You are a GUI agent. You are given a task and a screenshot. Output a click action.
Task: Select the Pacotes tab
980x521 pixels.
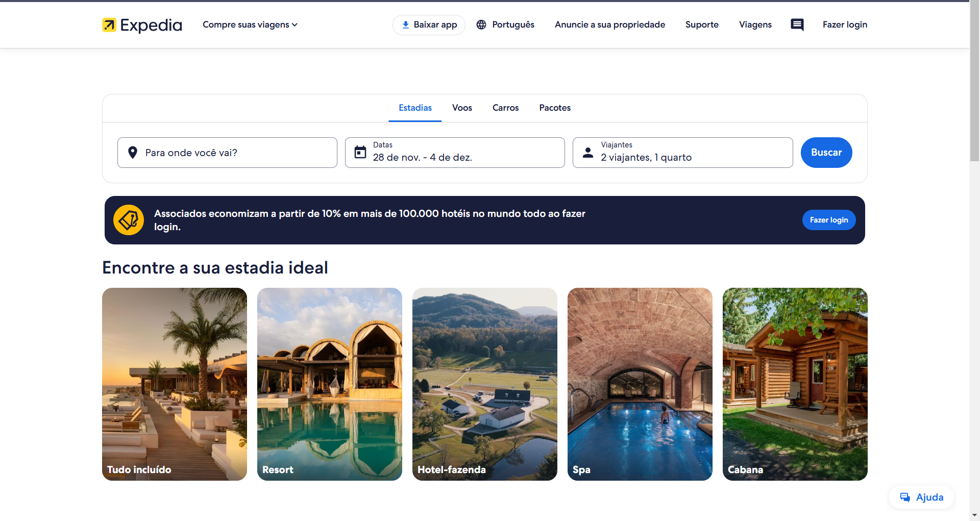pos(555,108)
